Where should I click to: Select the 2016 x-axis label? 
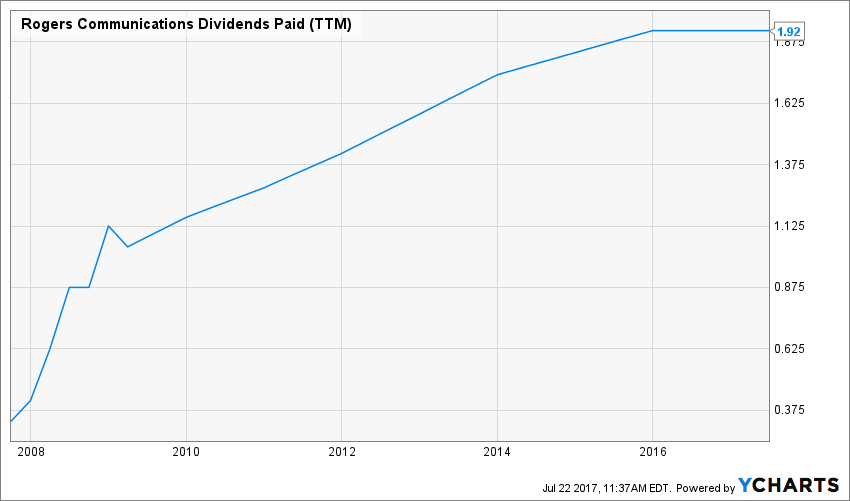click(x=652, y=452)
